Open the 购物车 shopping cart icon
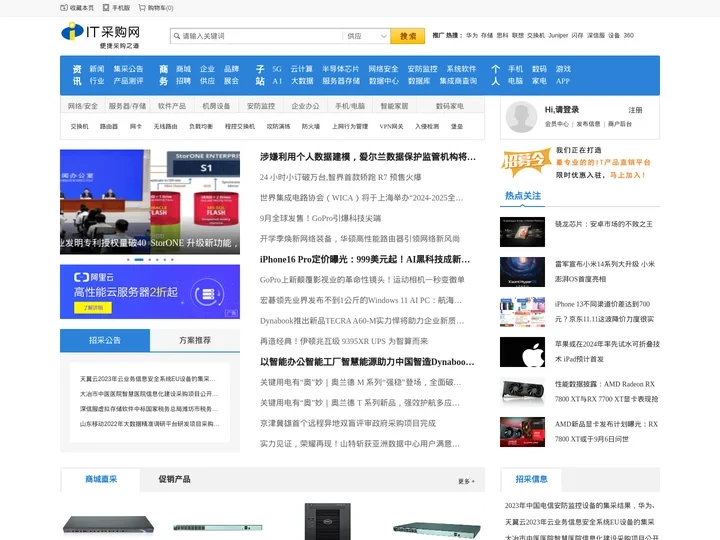The width and height of the screenshot is (720, 540). point(142,8)
